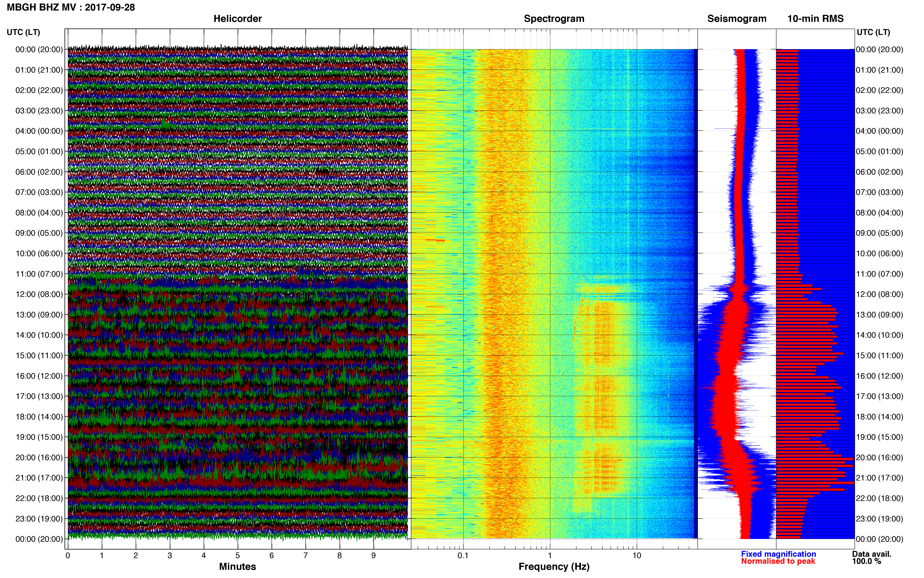
Task: Click the title "MBGH BHZ MV : 2017-09-28"
Action: [71, 7]
